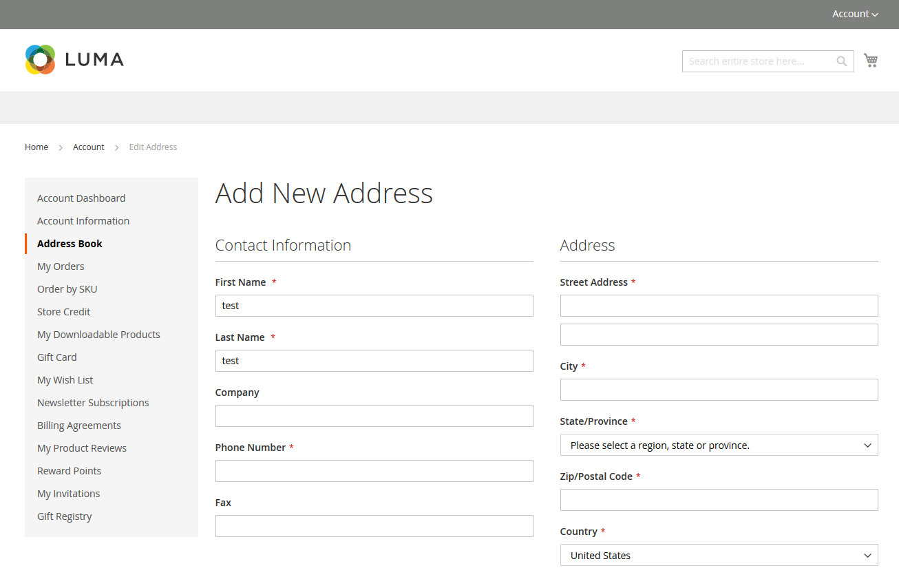This screenshot has width=899, height=588.
Task: Click the Luma logo
Action: click(x=74, y=60)
